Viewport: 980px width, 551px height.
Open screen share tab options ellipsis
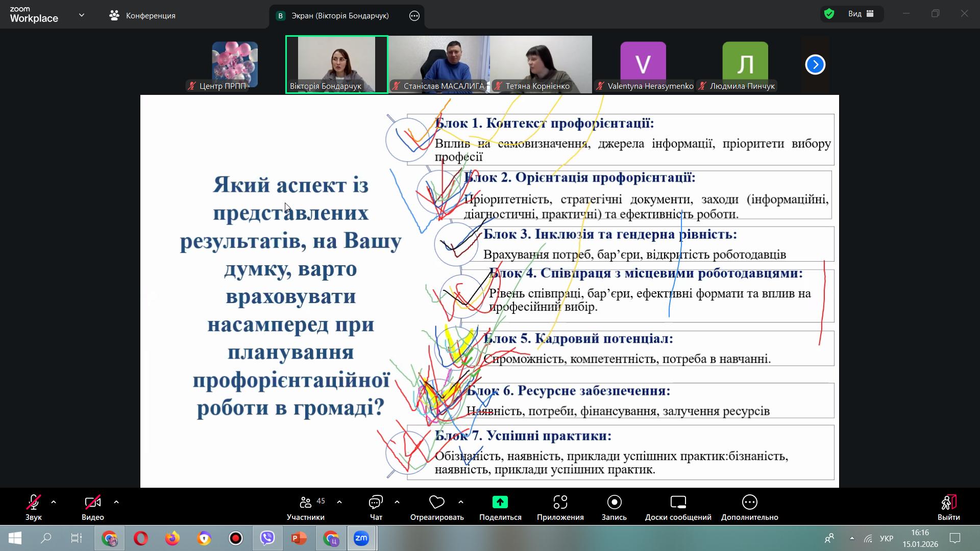pyautogui.click(x=414, y=16)
